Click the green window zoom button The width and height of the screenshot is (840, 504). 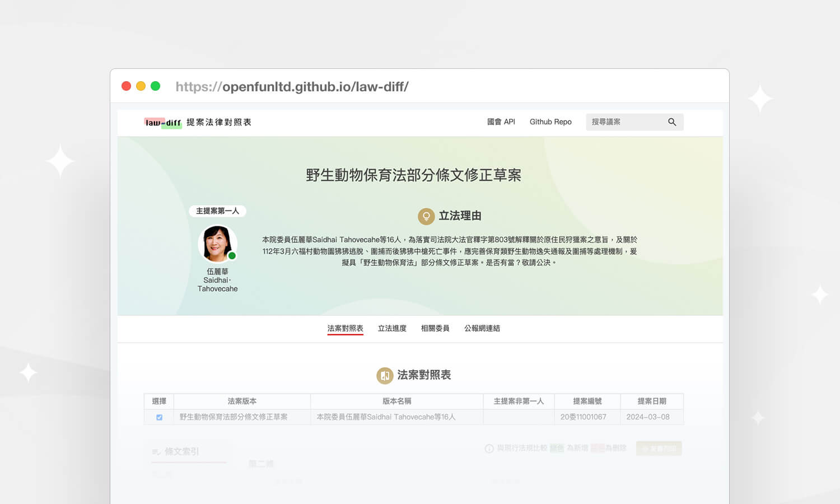[156, 86]
